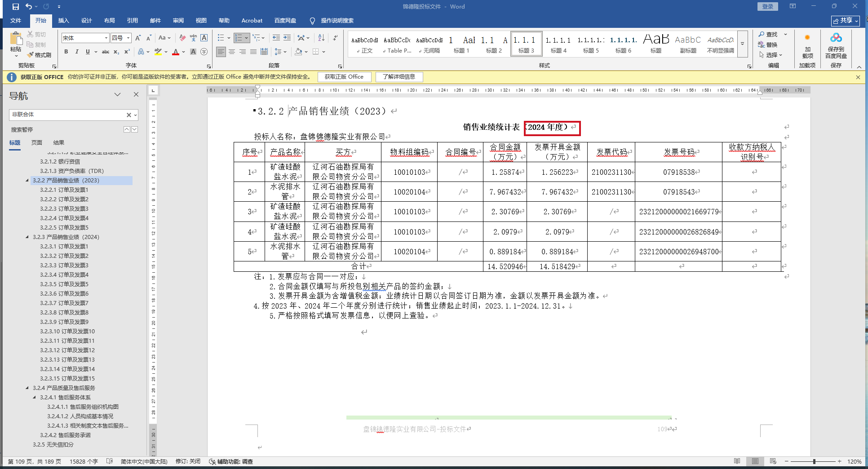Open navigation pane options dropdown
868x469 pixels.
118,94
